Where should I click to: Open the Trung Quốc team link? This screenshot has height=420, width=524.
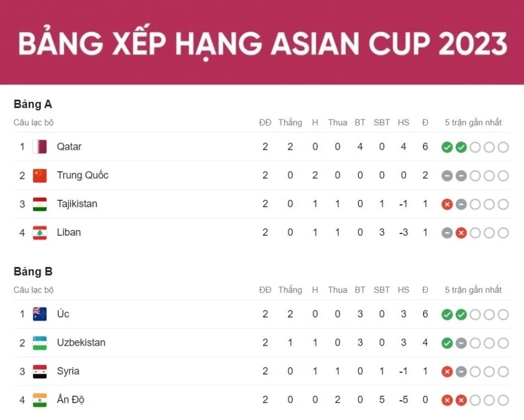coord(83,176)
